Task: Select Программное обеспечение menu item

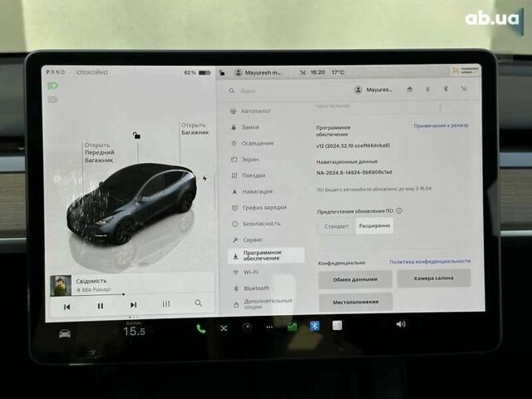Action: click(x=266, y=255)
